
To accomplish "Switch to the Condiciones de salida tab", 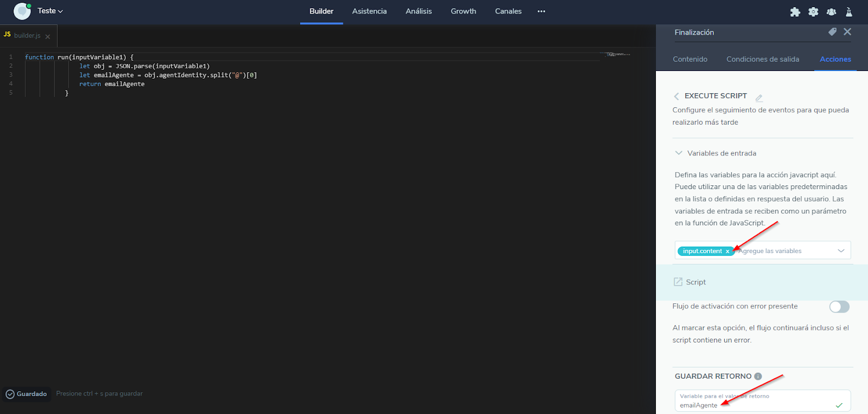I will pos(762,59).
